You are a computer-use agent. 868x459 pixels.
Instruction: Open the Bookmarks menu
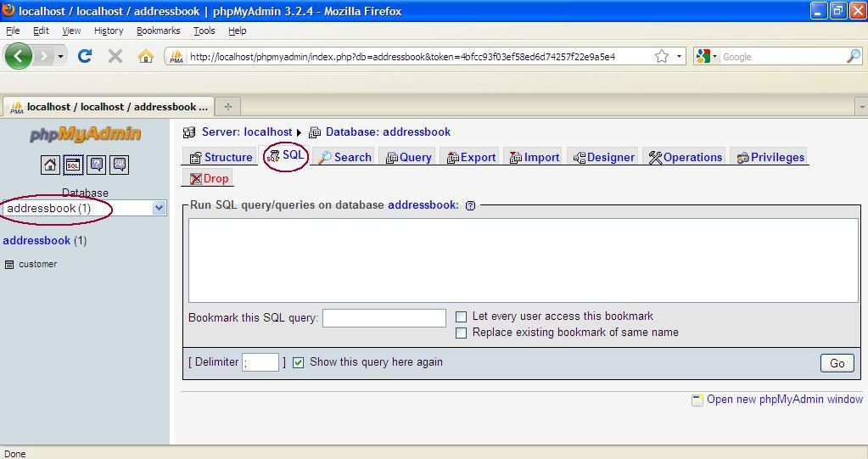coord(159,31)
